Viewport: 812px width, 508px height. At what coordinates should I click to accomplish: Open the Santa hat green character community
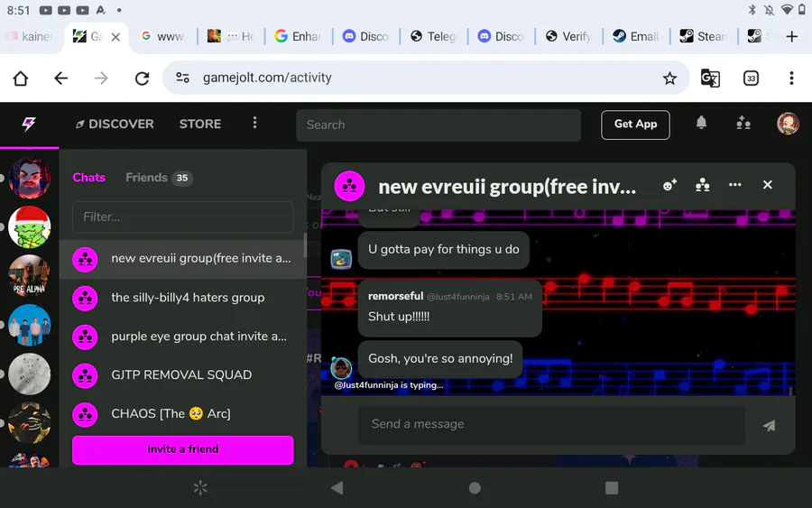30,226
